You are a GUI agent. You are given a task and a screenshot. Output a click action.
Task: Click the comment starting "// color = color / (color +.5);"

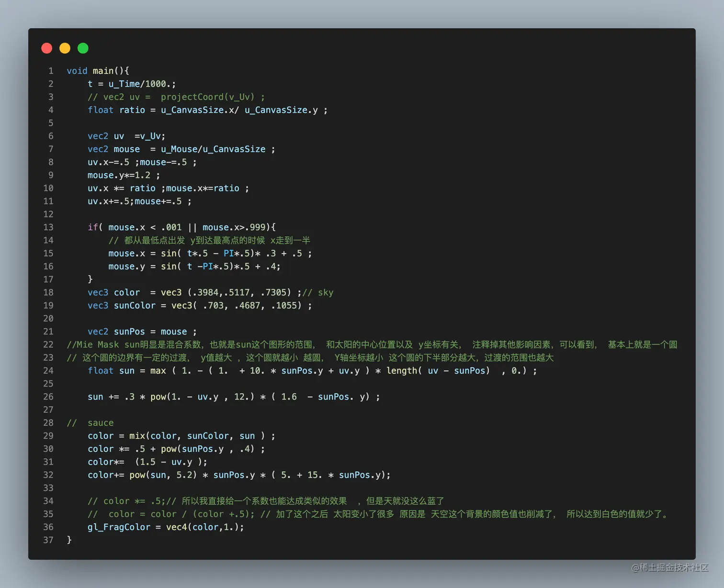click(x=379, y=514)
